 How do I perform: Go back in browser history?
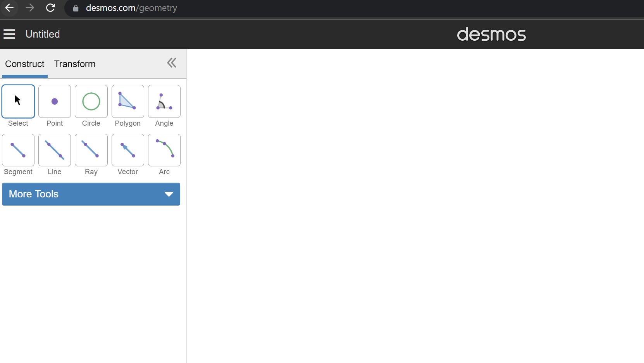pyautogui.click(x=9, y=8)
